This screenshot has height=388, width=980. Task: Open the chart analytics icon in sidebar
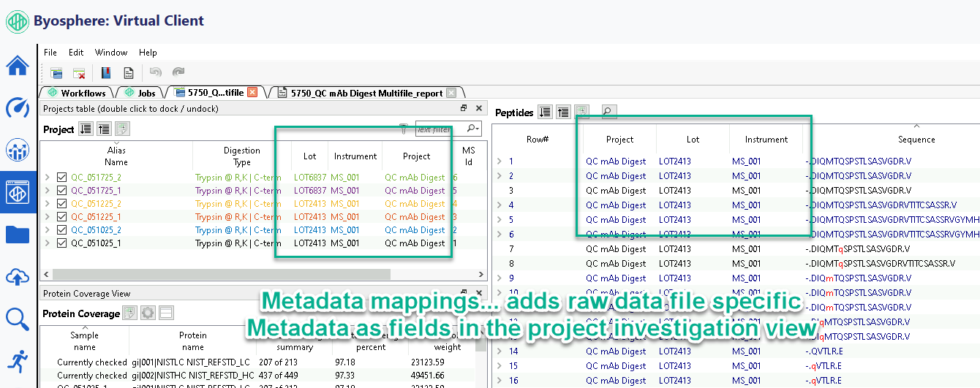18,151
